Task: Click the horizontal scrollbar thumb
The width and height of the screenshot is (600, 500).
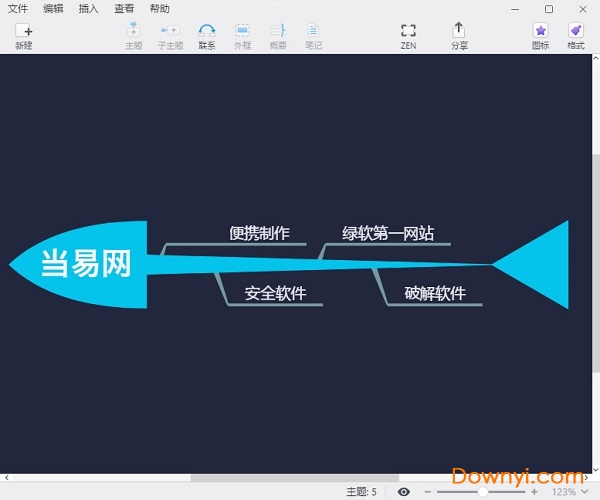Action: tap(295, 478)
